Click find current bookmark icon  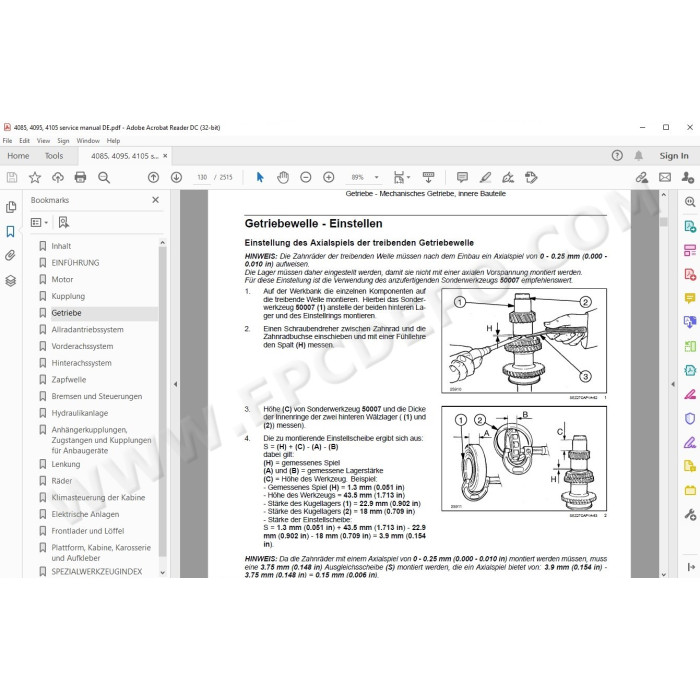[x=64, y=222]
